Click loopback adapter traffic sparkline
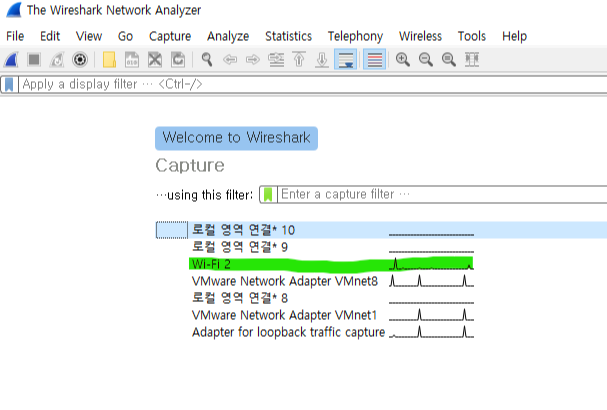 (431, 332)
